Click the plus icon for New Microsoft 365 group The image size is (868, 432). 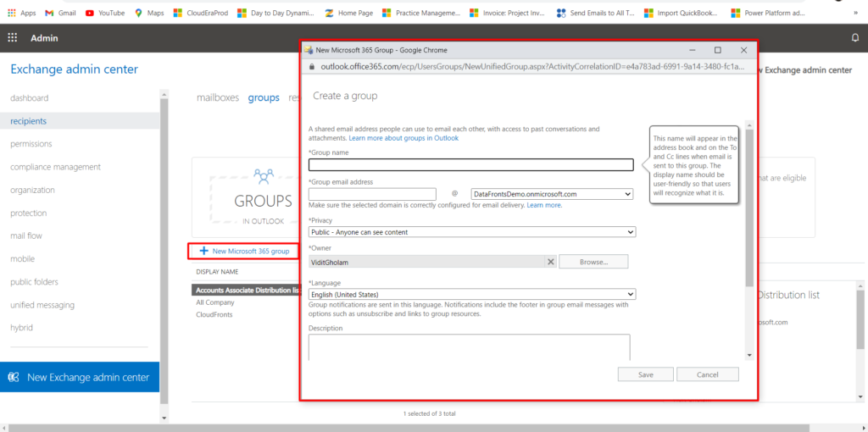(203, 251)
